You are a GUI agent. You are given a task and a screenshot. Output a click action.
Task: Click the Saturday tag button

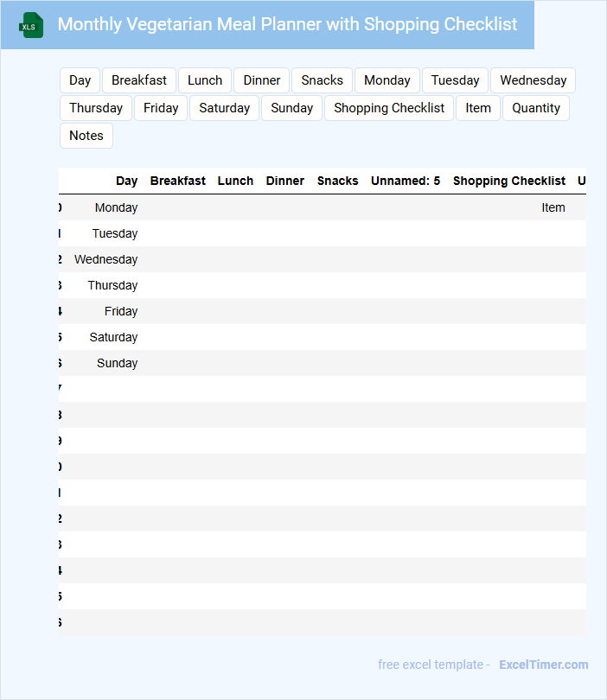click(224, 108)
